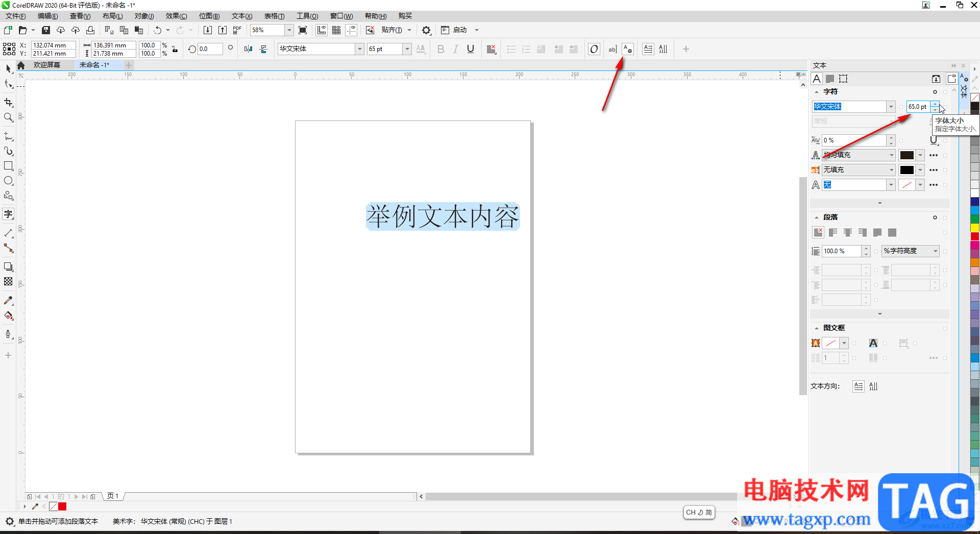Screen dimensions: 980x534
Task: Expand the 58% zoom level dropdown
Action: 289,30
